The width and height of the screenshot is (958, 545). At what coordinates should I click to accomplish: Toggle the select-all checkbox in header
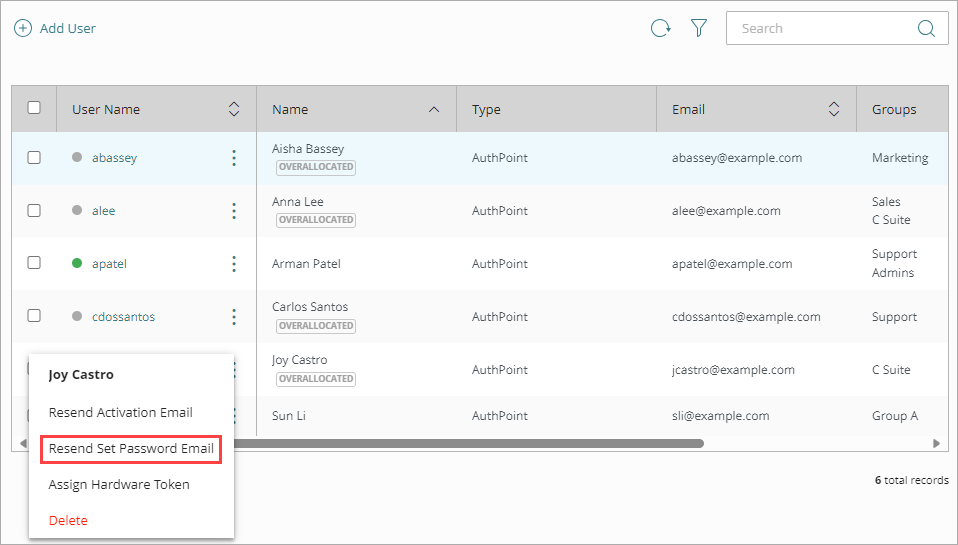(34, 108)
